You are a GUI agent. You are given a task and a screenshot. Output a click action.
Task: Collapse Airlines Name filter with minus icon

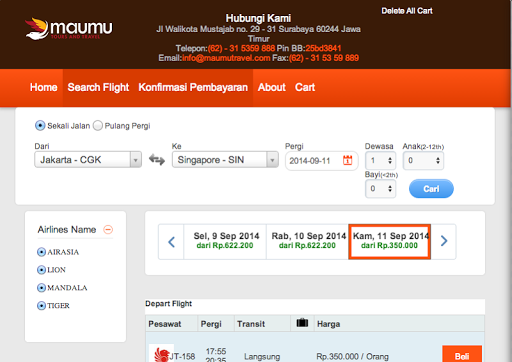click(108, 229)
